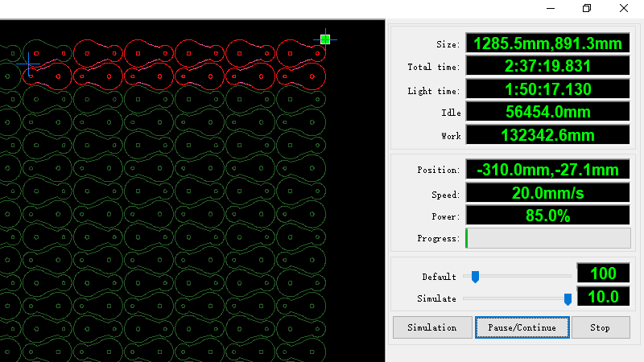This screenshot has height=362, width=644.
Task: Select the Size readout value
Action: click(548, 43)
